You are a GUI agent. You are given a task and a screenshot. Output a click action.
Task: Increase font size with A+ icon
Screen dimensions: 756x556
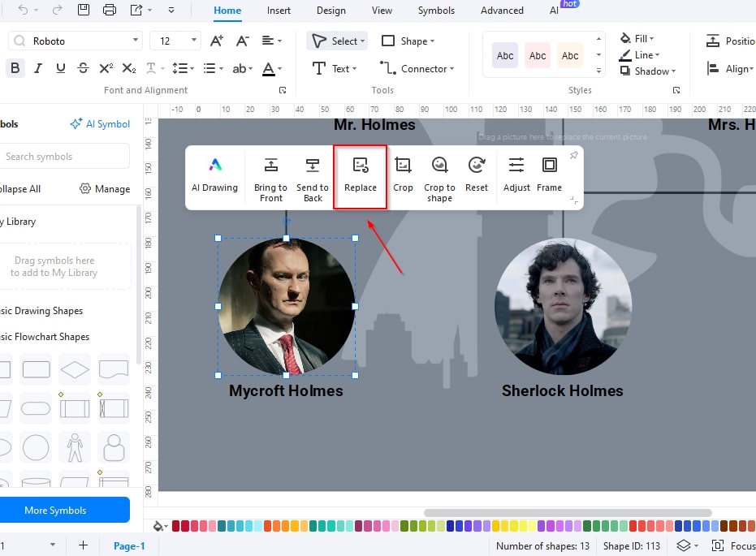(217, 41)
